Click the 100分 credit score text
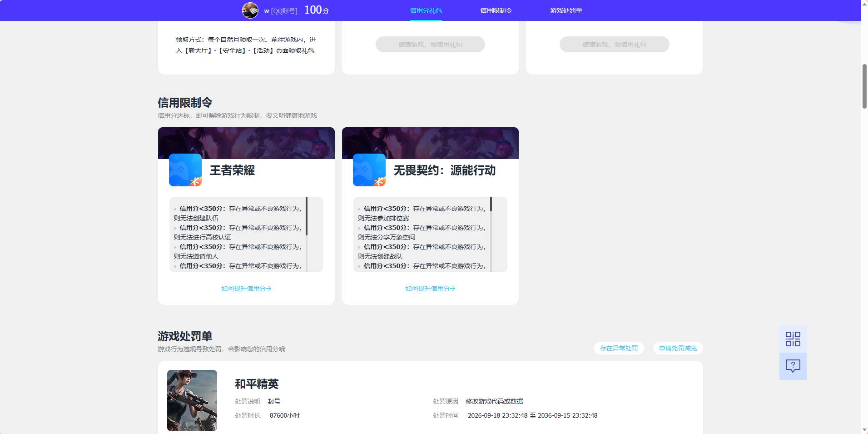Screen dimensions: 868x434 [x=317, y=10]
